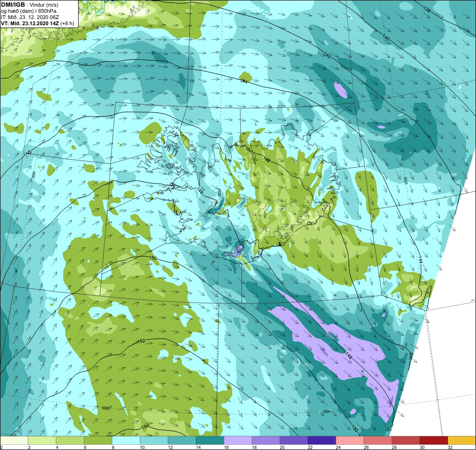The height and width of the screenshot is (450, 476).
Task: Choose the dark red 30–32 m/s legend swatch
Action: pos(434,440)
